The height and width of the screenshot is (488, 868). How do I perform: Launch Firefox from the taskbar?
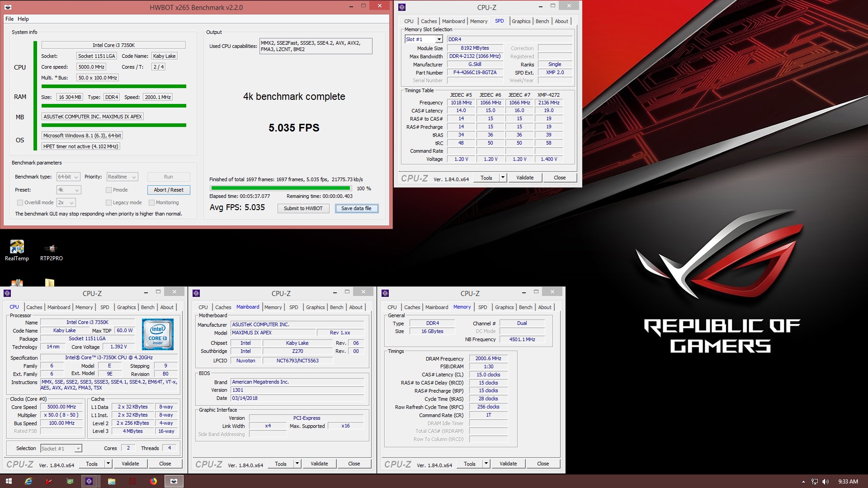point(153,481)
